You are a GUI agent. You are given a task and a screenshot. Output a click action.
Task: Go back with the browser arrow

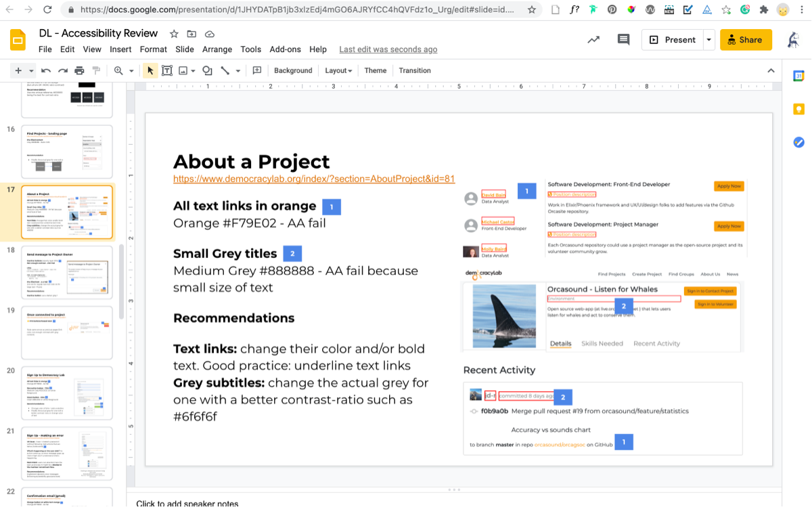coord(9,10)
